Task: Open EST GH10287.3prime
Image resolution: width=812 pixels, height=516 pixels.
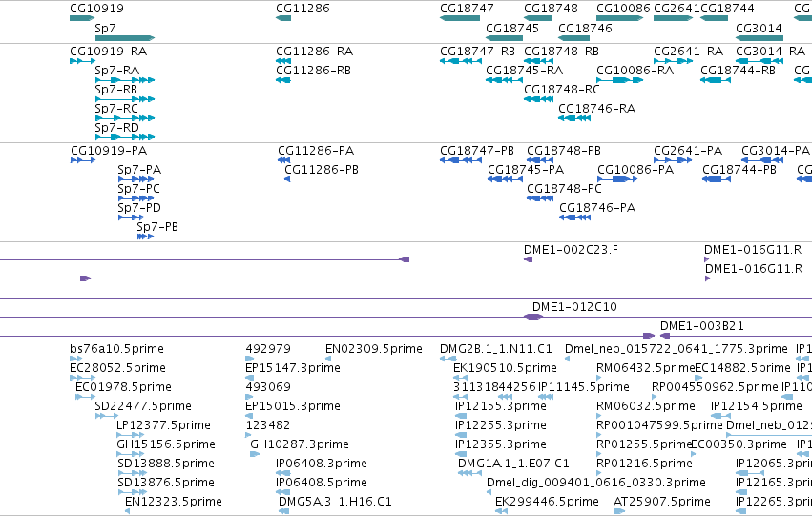Action: click(x=300, y=444)
